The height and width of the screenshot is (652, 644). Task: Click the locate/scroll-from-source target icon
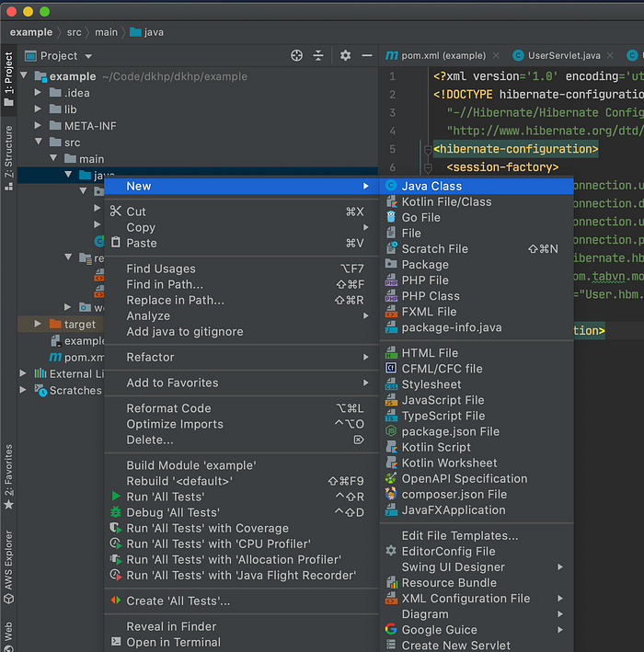296,55
